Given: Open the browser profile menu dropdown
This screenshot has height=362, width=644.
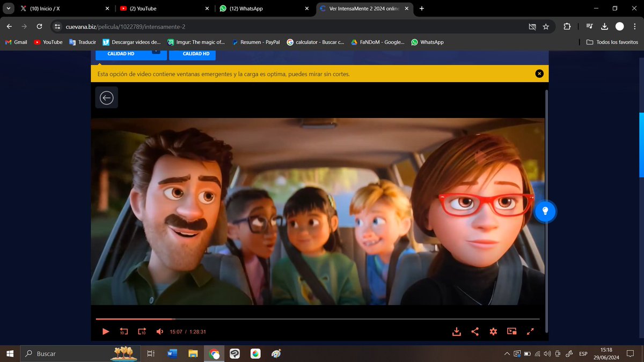Looking at the screenshot, I should click(620, 25).
